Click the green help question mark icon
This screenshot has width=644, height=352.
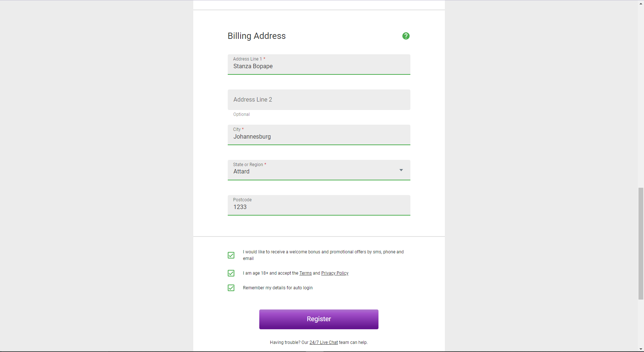pos(406,36)
